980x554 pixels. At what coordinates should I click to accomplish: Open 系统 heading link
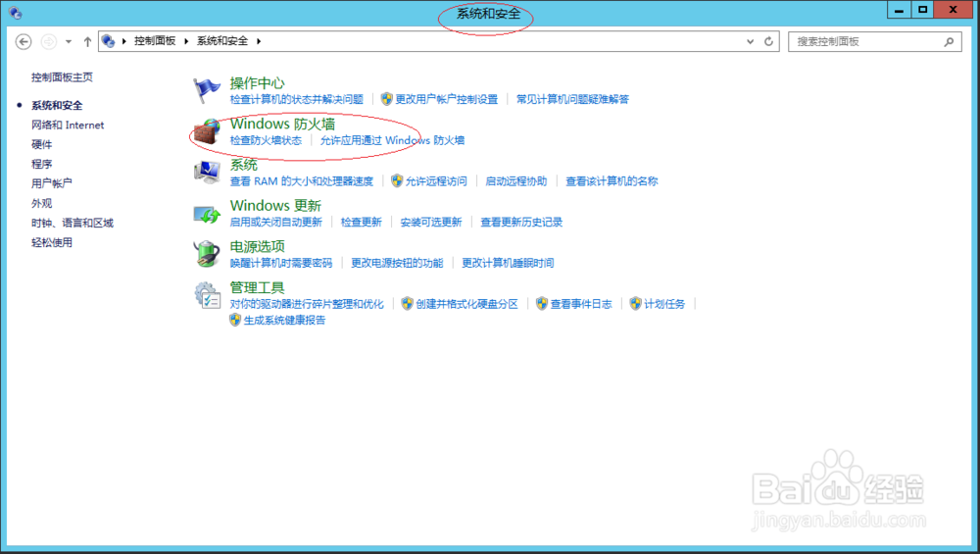(244, 165)
